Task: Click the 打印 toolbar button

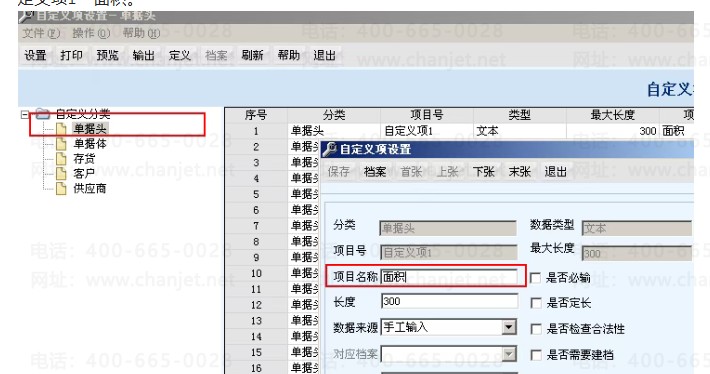Action: point(72,55)
